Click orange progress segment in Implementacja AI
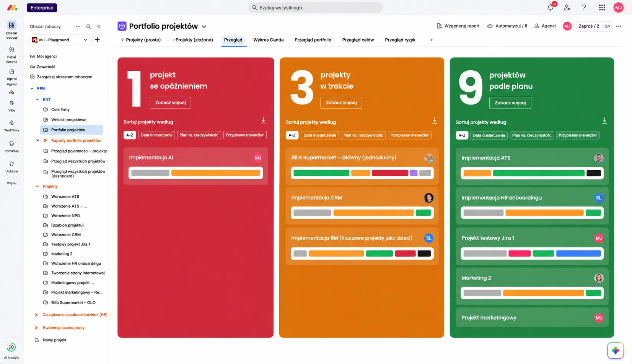The height and width of the screenshot is (364, 632). [x=216, y=173]
